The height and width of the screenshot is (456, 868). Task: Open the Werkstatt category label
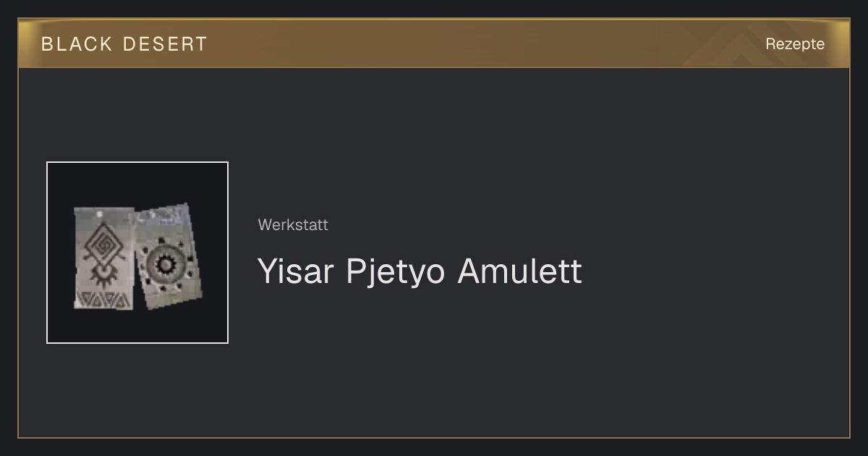tap(293, 225)
